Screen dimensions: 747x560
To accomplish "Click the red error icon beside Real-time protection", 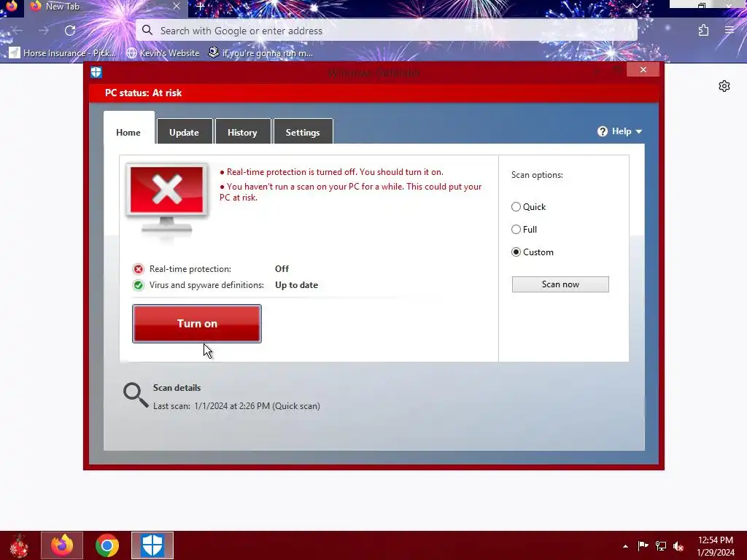I will coord(138,269).
